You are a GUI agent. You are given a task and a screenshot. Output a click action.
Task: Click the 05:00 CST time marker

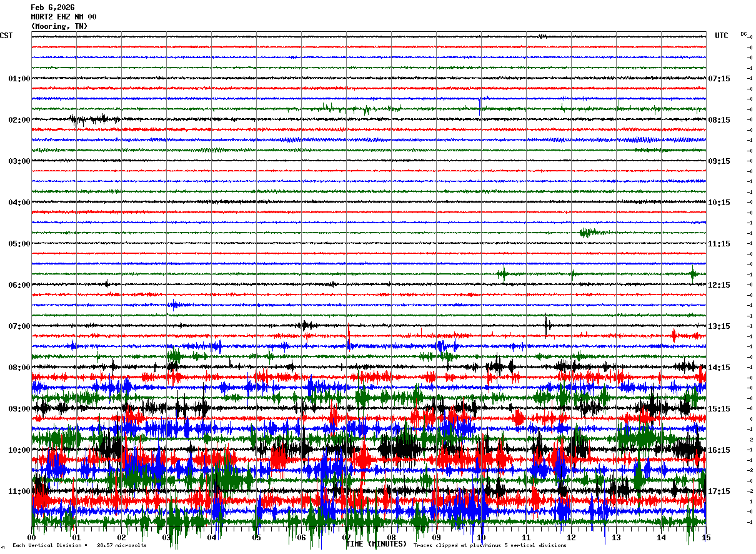(19, 244)
